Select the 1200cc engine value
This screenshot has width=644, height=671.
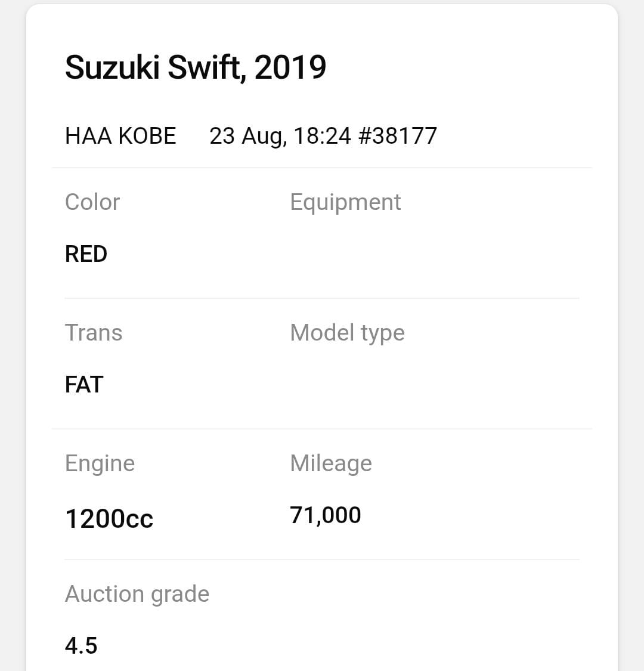pos(109,518)
